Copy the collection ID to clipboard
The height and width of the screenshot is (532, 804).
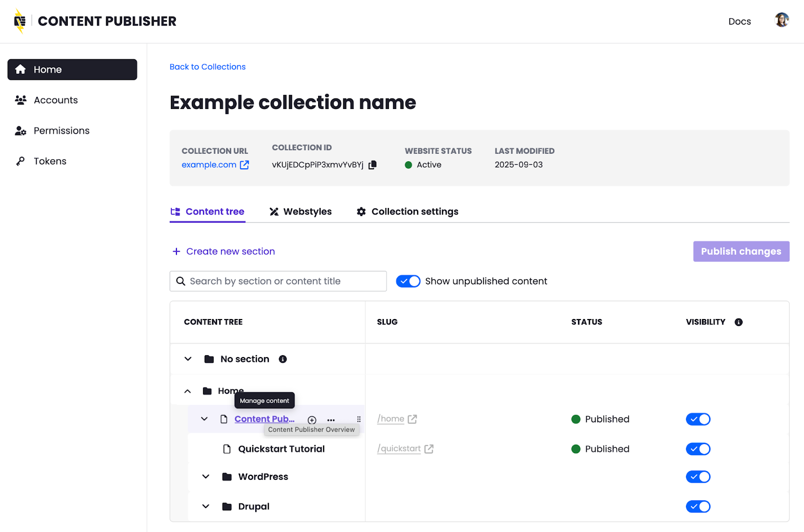point(372,165)
